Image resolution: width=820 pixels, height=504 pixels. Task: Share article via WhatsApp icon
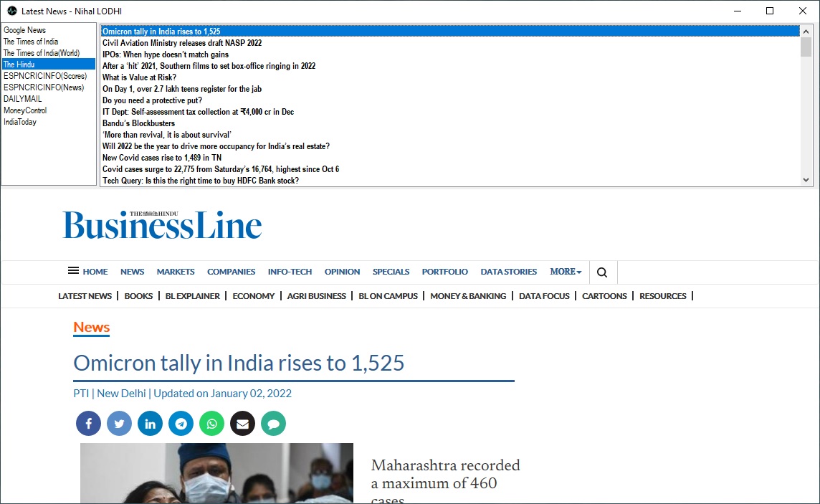click(211, 424)
